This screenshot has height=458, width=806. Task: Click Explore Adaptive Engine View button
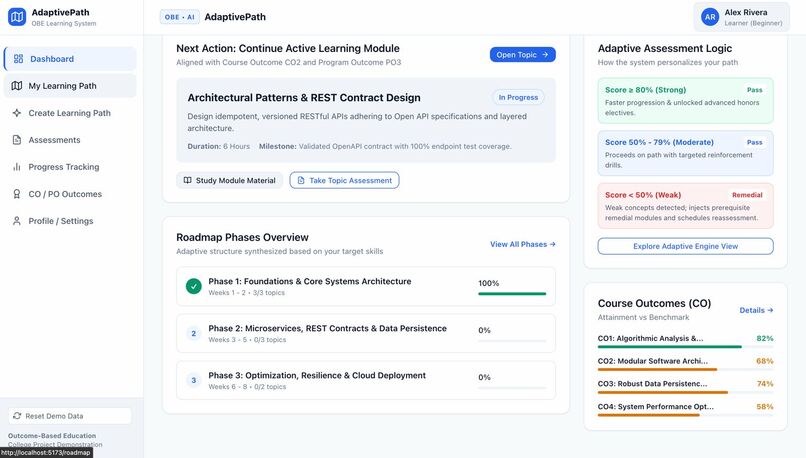[685, 246]
